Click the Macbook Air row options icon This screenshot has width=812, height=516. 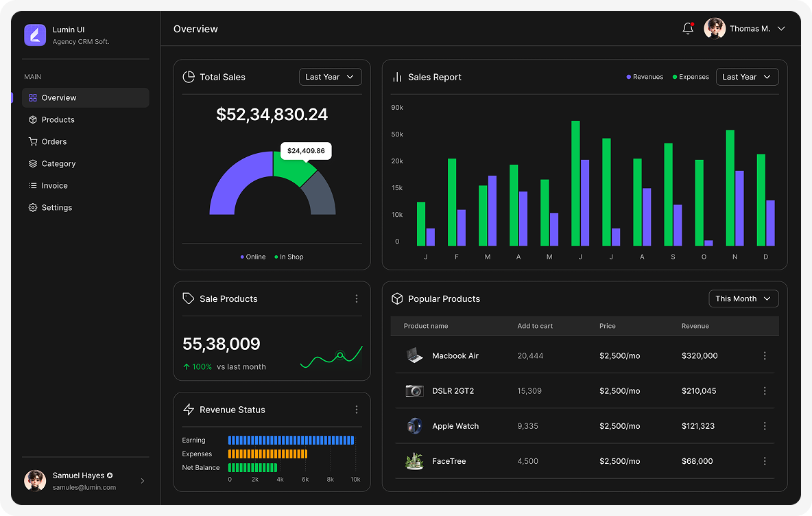(765, 356)
